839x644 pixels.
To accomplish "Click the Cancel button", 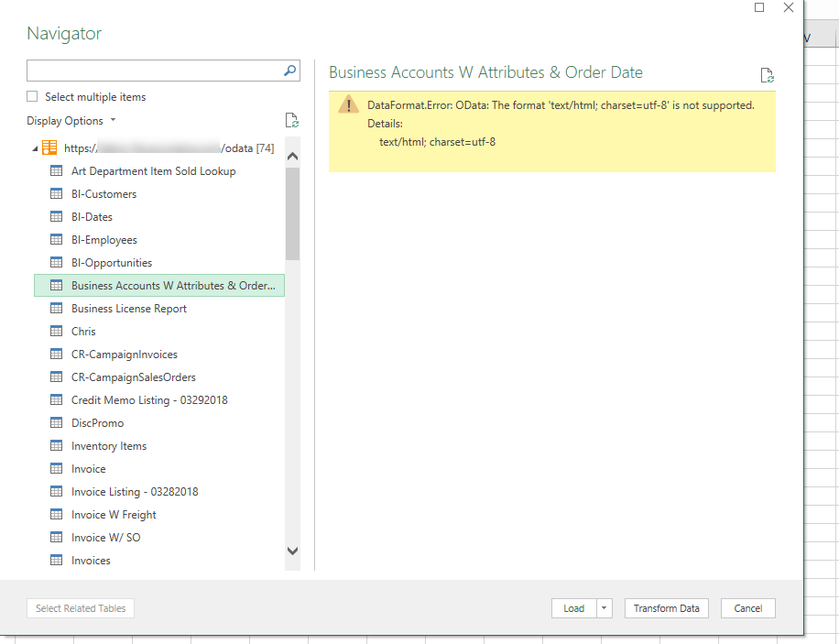I will tap(748, 608).
